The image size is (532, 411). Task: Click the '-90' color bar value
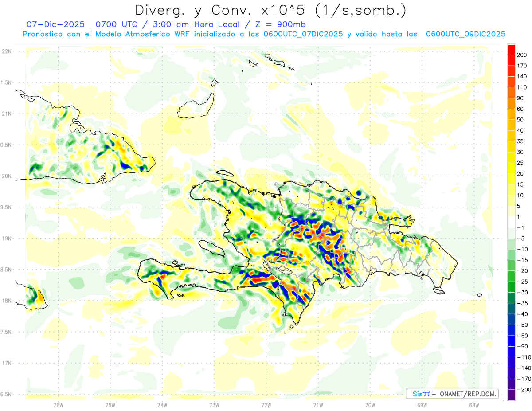522,347
